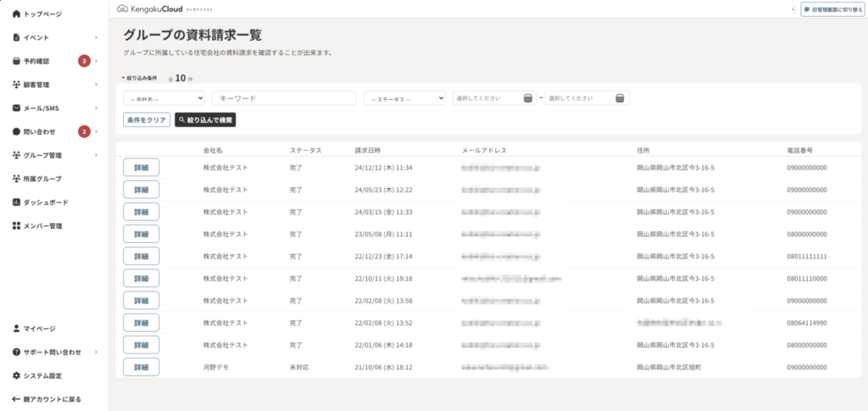Click the gear icon for システム設定

16,375
